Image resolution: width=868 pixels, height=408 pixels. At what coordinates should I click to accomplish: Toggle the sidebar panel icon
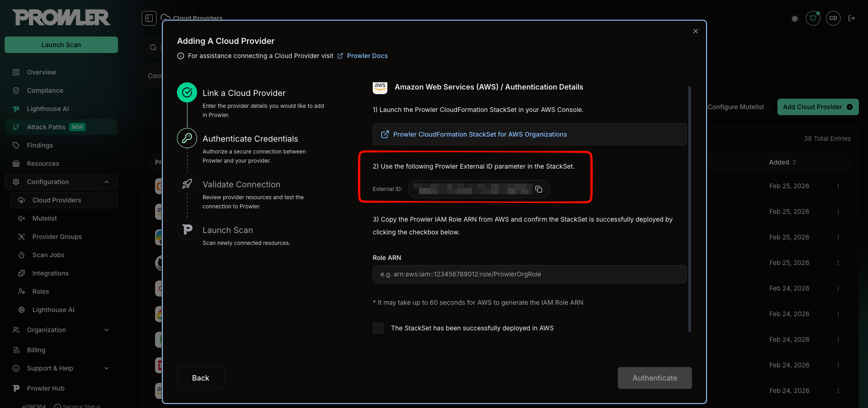click(x=149, y=18)
